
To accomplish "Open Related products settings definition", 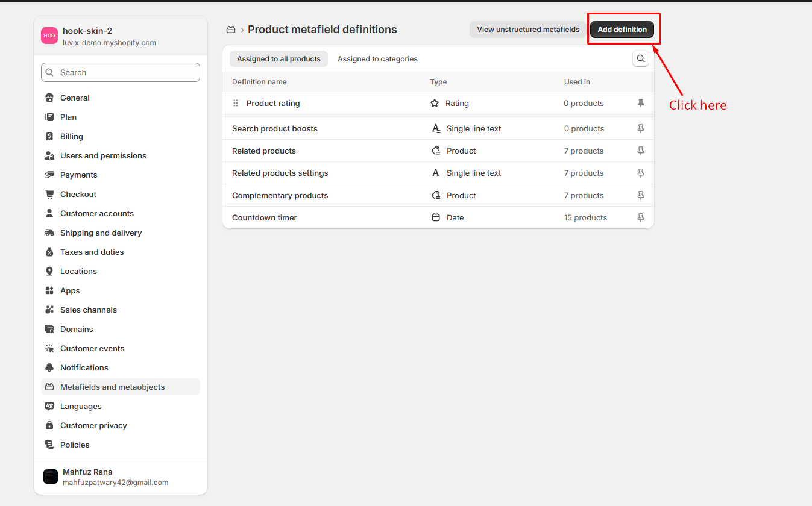I will (x=280, y=173).
